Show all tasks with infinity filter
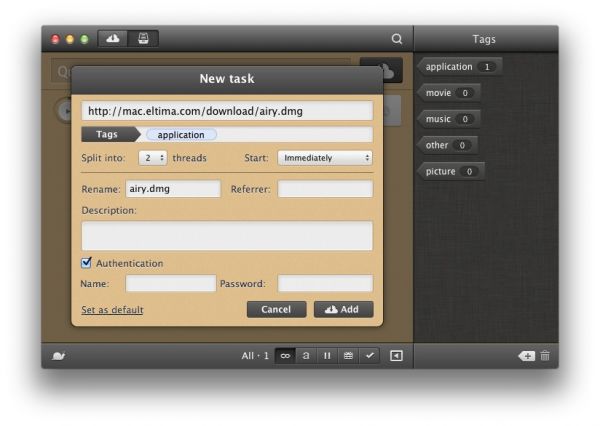 coord(285,356)
